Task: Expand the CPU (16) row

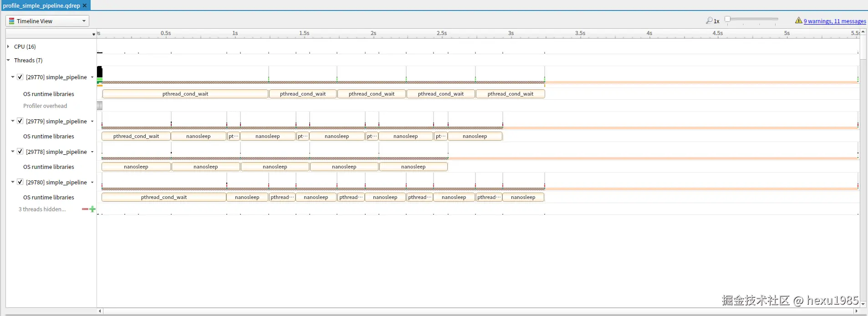Action: coord(8,46)
